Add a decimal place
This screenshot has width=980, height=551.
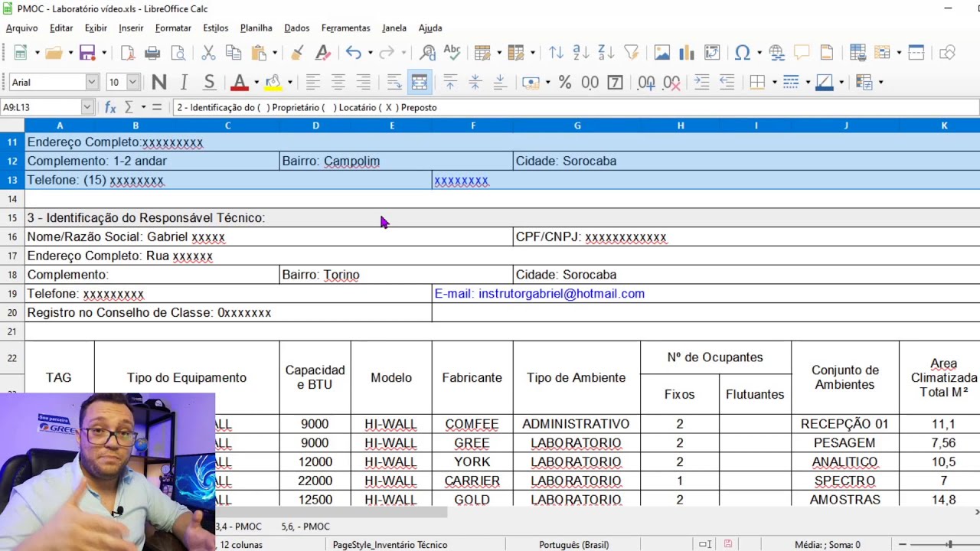tap(646, 82)
